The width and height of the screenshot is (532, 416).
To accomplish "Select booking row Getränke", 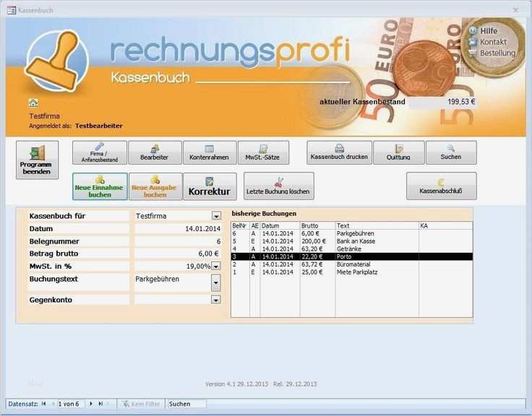I will click(351, 249).
